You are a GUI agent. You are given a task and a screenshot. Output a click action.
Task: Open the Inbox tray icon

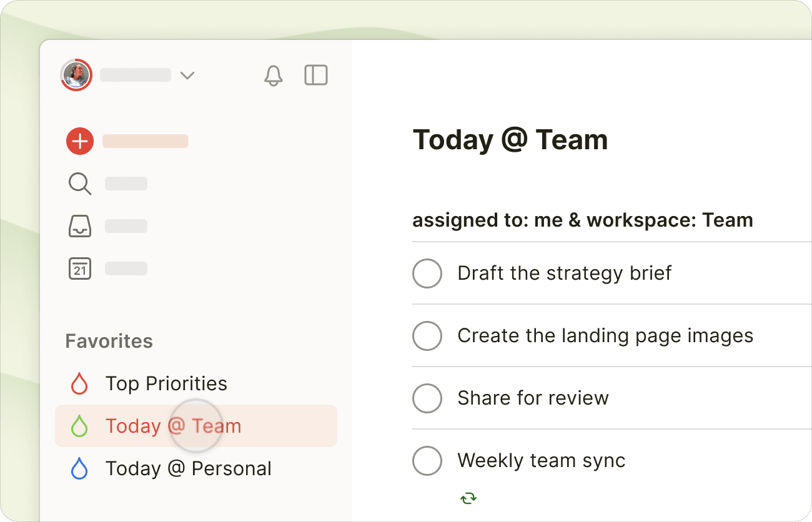80,226
